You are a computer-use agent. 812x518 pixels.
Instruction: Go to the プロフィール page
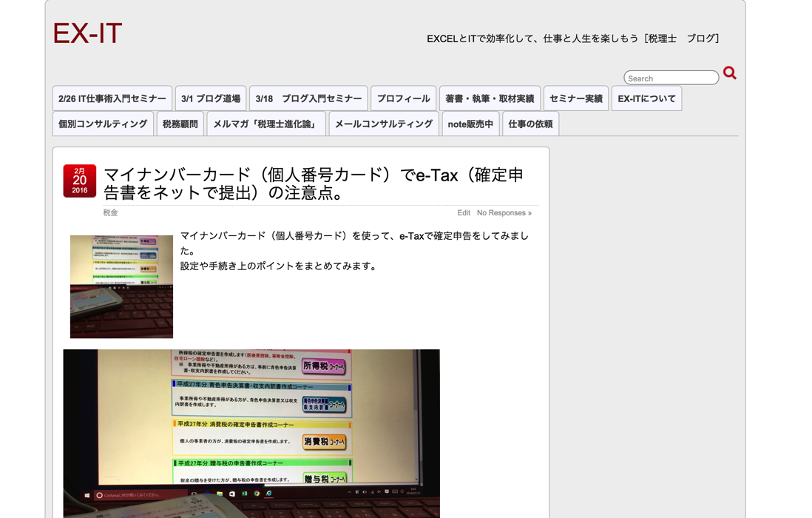click(403, 98)
